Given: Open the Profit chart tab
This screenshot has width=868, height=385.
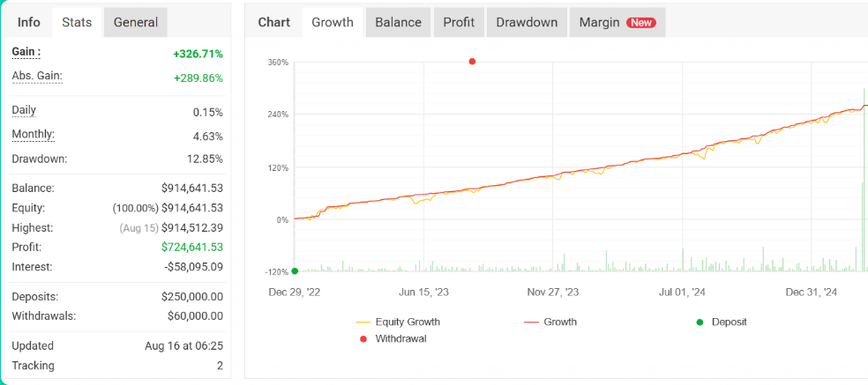Looking at the screenshot, I should (459, 22).
